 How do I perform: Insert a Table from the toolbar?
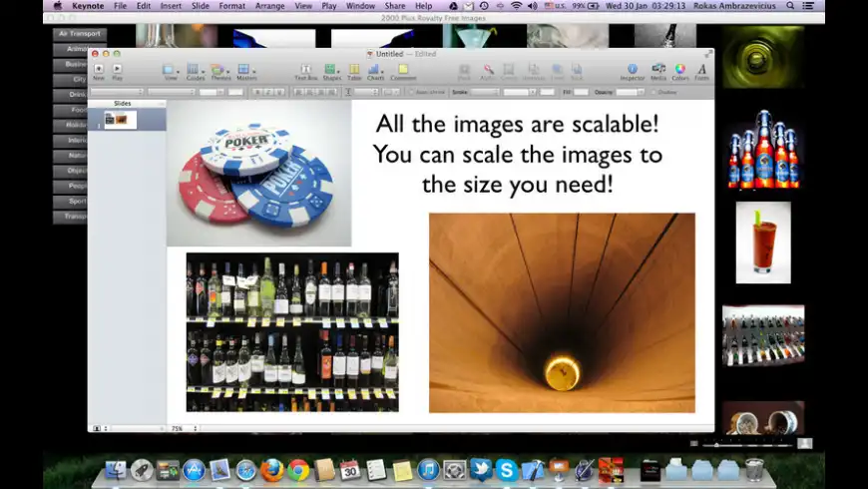point(354,72)
